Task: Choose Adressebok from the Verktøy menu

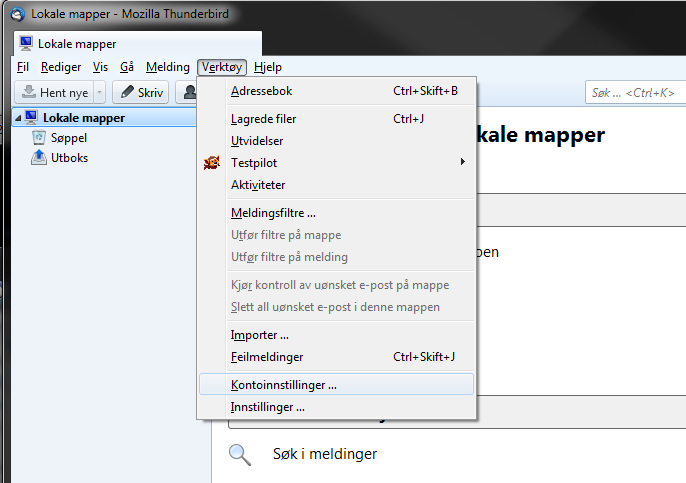Action: (x=336, y=91)
